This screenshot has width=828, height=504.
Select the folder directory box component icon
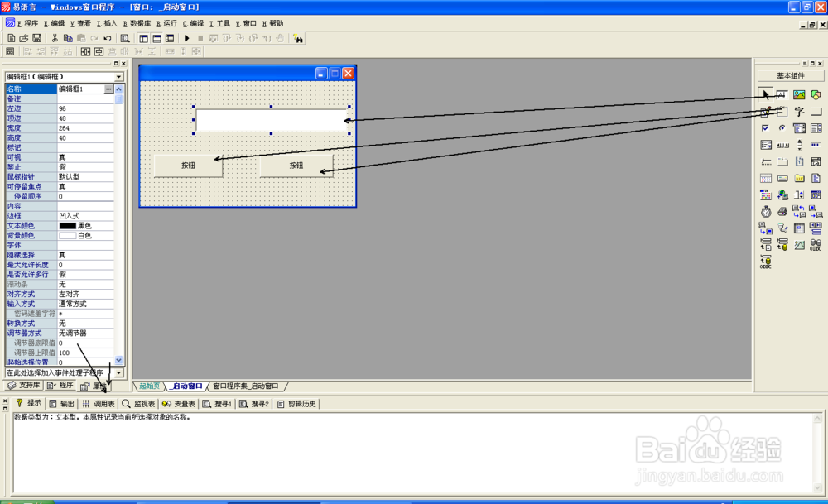point(800,179)
